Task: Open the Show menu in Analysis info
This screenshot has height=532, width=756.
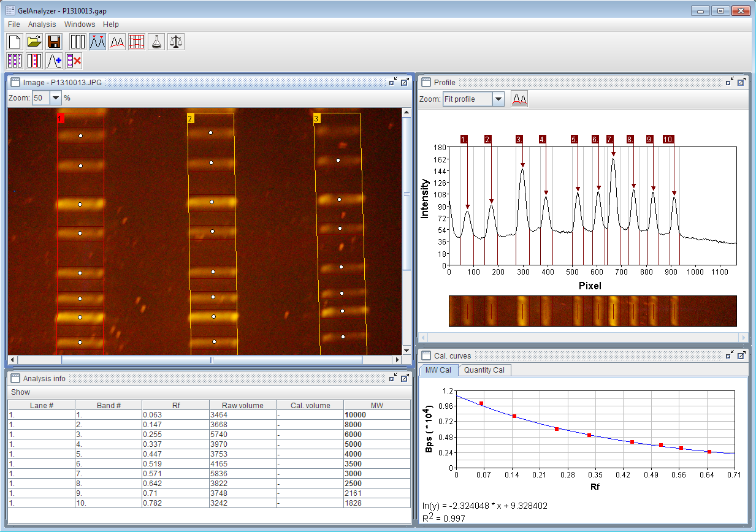Action: [20, 392]
